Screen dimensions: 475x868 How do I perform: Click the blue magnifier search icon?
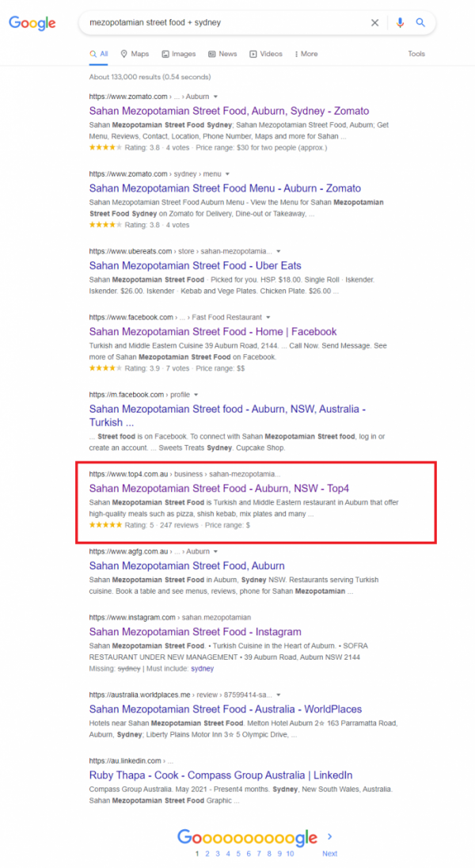(421, 23)
